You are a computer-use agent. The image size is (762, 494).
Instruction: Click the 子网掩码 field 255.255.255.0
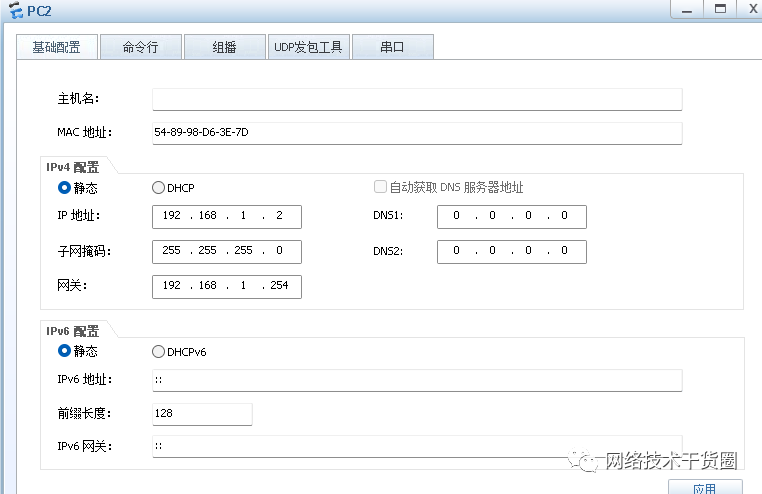point(226,252)
